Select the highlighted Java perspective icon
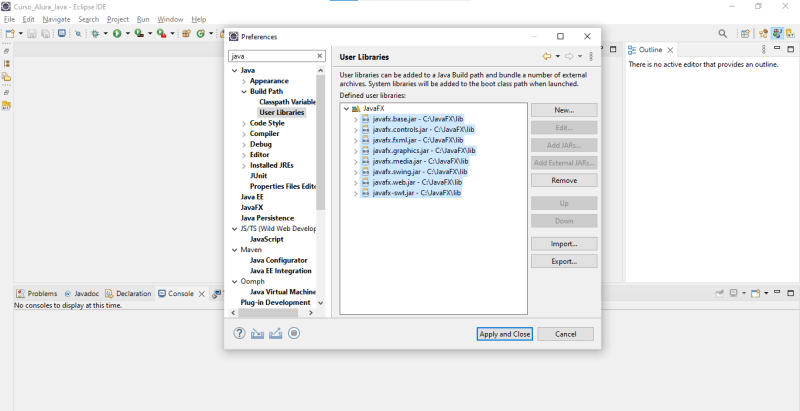 [777, 34]
